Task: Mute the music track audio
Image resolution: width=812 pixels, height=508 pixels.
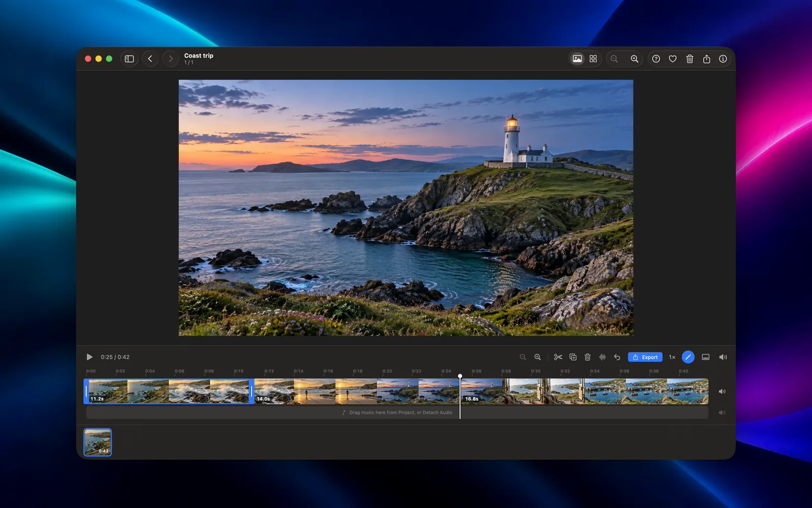Action: point(722,412)
